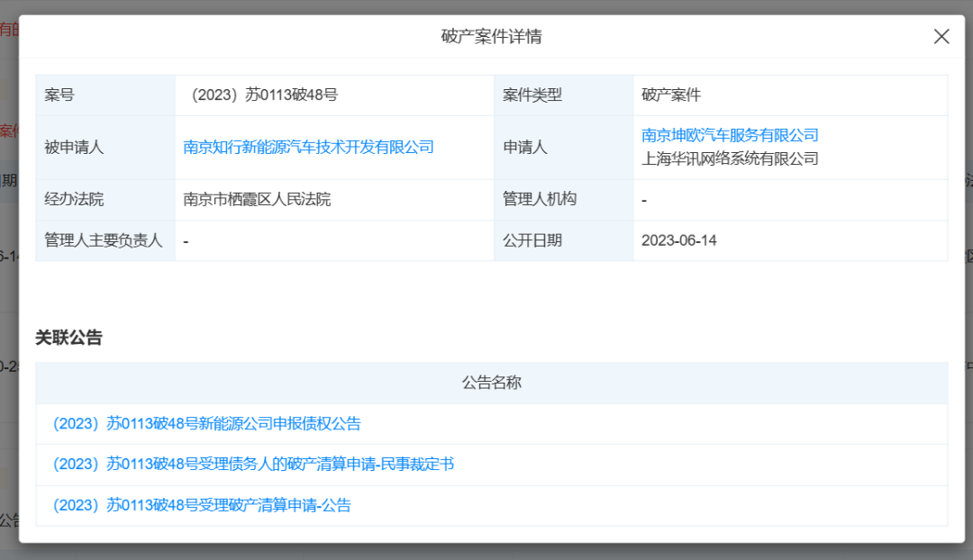
Task: Click the 破产案件详情 dialog title
Action: click(x=492, y=37)
